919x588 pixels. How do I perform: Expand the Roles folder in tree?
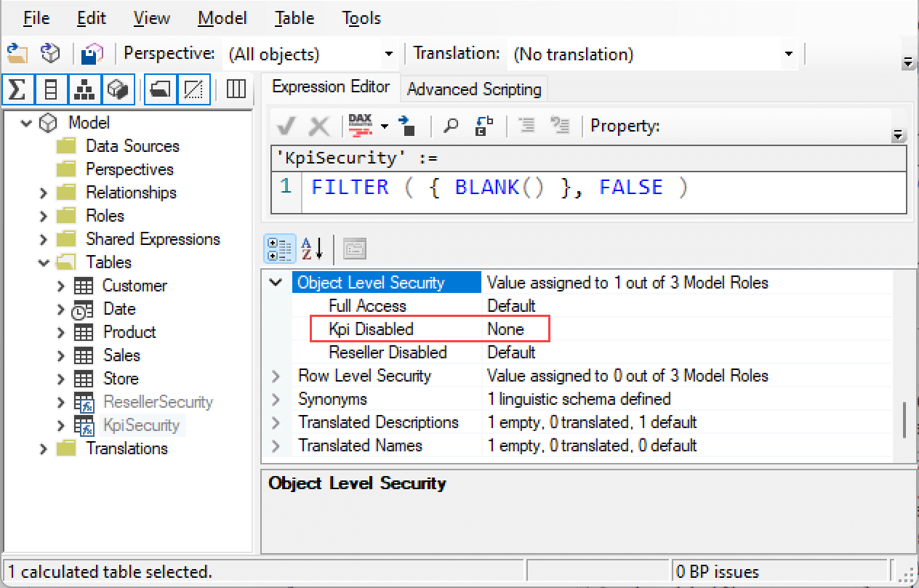pos(44,215)
